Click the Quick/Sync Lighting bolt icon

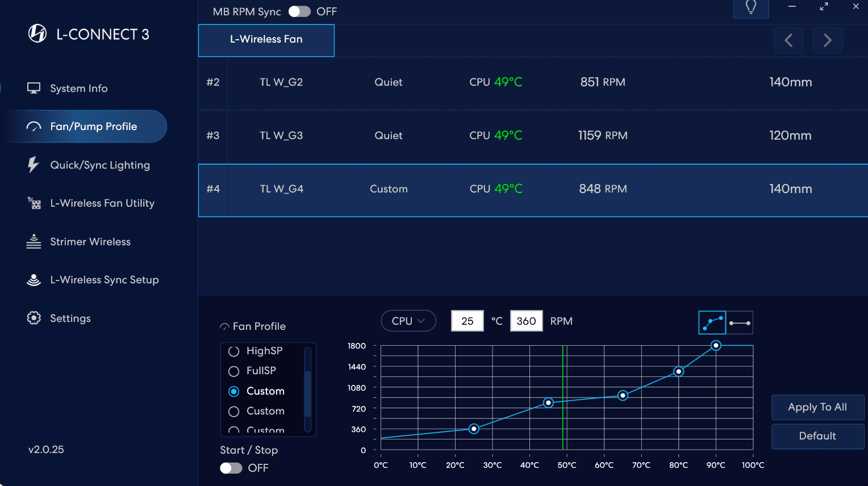[34, 165]
